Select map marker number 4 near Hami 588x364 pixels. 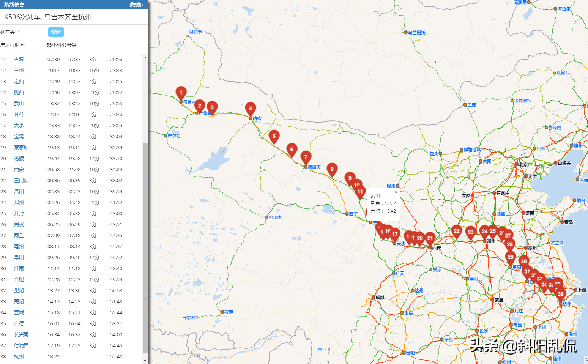pos(250,109)
